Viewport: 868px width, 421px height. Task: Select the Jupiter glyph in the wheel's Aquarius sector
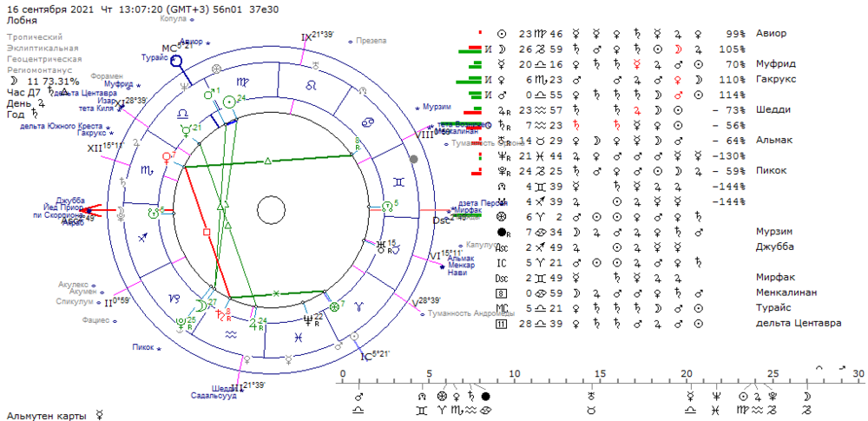point(253,322)
